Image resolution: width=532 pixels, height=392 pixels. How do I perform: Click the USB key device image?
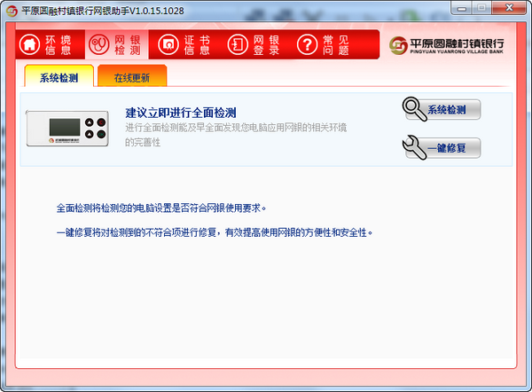pos(67,129)
